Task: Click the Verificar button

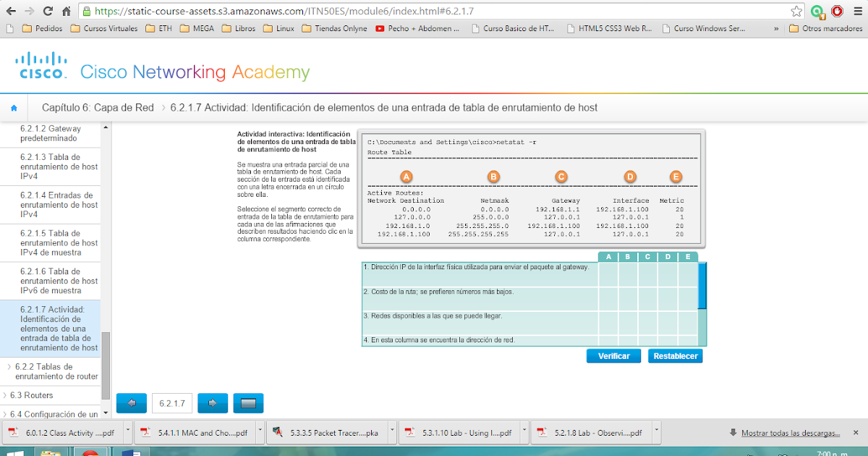Action: [x=613, y=355]
